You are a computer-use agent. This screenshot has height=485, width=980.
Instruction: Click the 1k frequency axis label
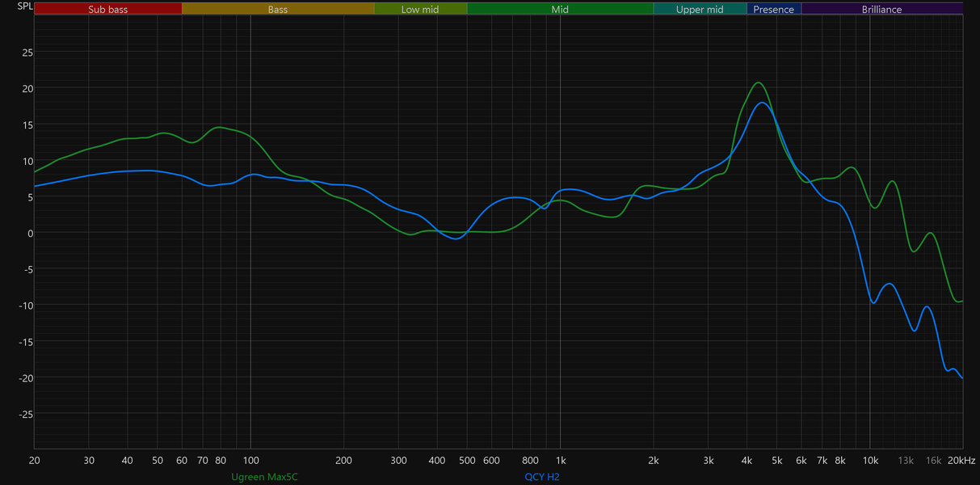(560, 460)
